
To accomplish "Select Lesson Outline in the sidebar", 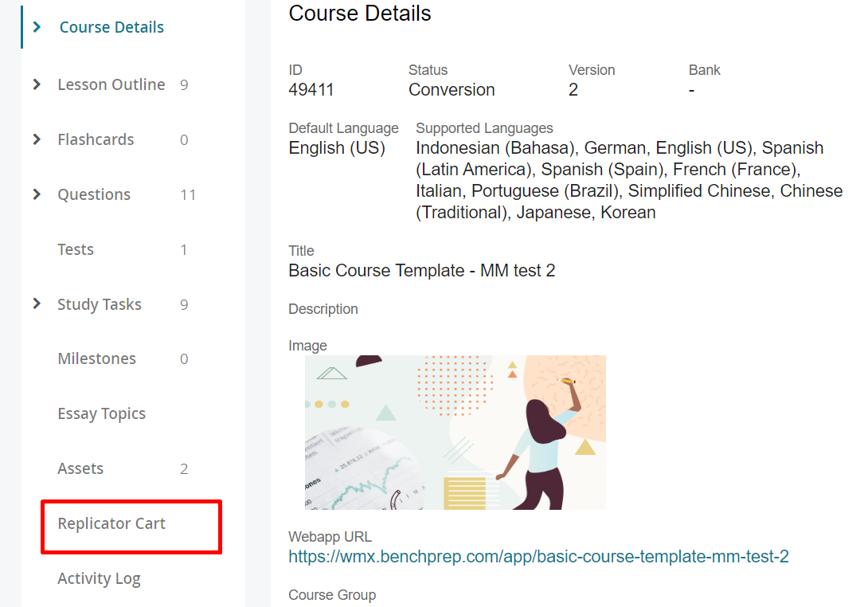I will coord(111,84).
